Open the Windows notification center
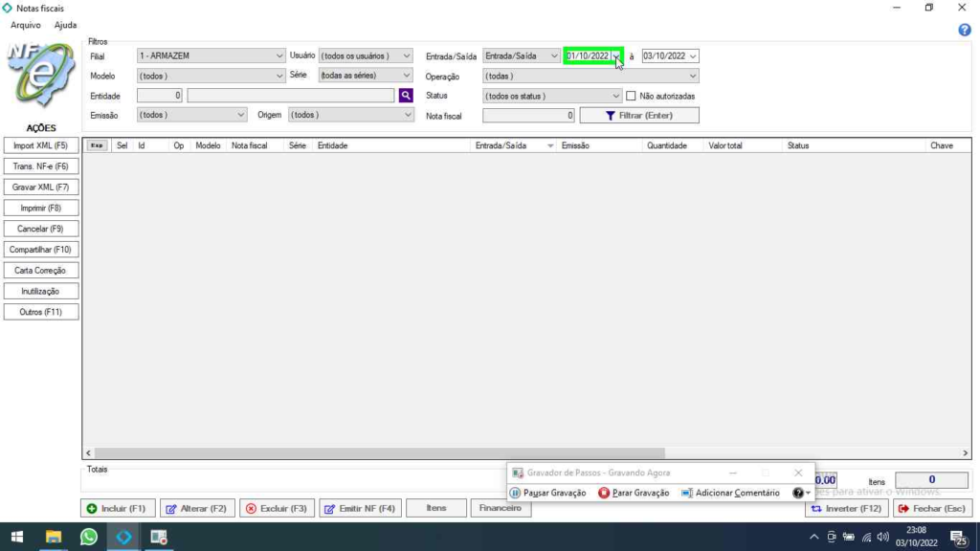This screenshot has height=551, width=980. tap(957, 538)
